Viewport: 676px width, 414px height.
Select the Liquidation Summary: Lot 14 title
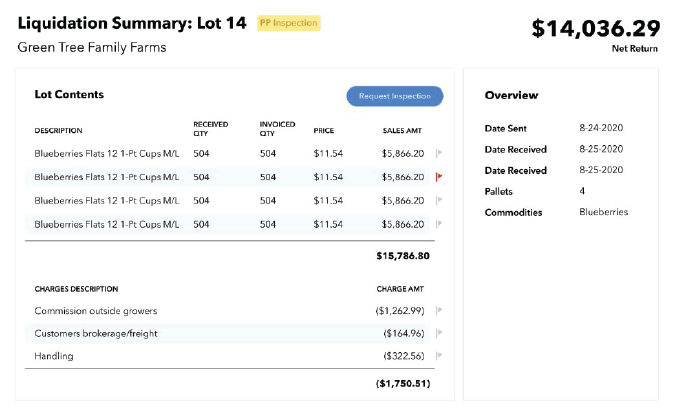point(132,23)
